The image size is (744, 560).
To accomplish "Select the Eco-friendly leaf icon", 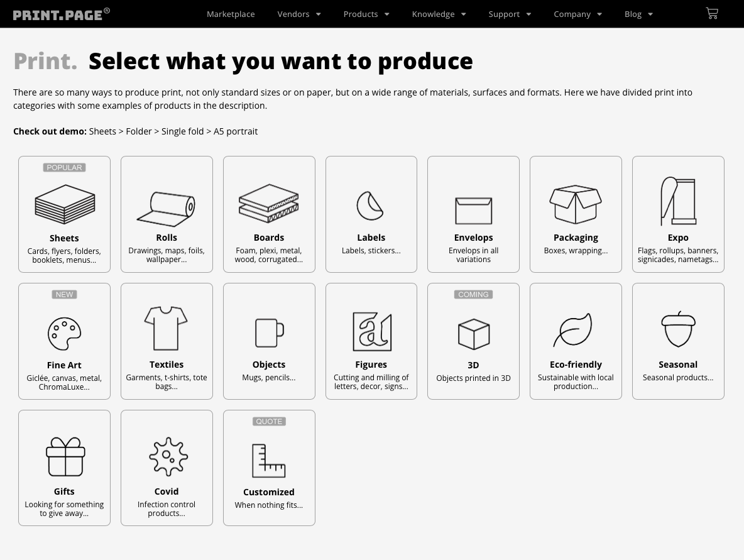I will coord(573,330).
